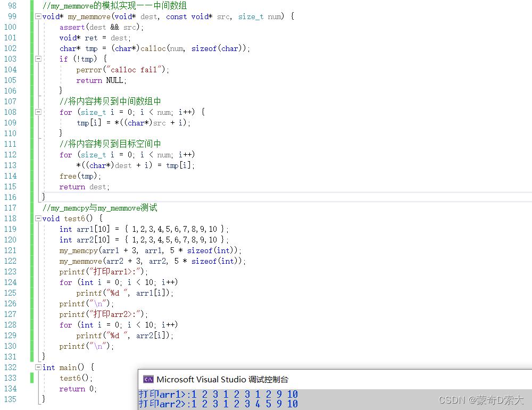This screenshot has width=532, height=410.
Task: Click perror("calloc fail") statement
Action: click(x=122, y=70)
